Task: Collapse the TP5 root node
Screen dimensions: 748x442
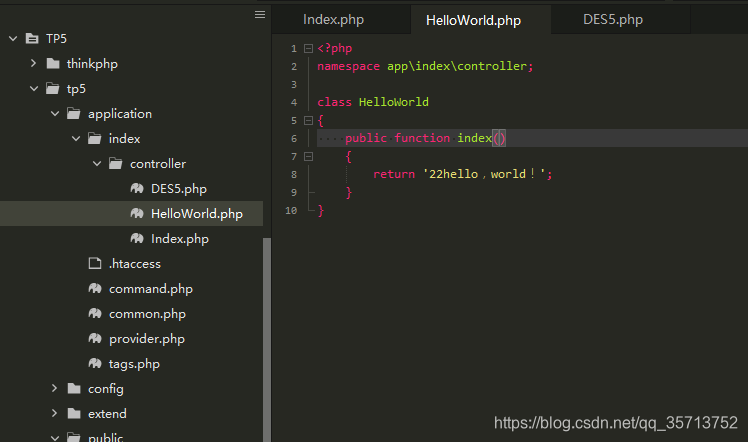Action: coord(13,39)
